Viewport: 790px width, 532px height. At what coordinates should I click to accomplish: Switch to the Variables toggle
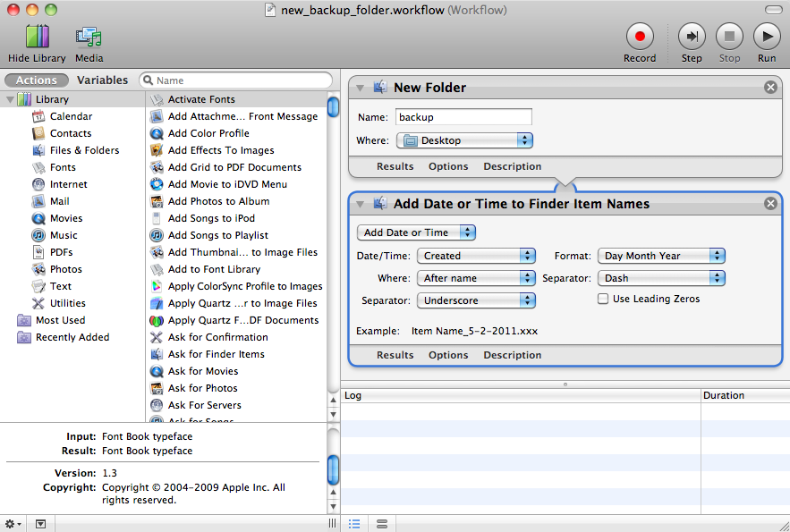(x=102, y=80)
